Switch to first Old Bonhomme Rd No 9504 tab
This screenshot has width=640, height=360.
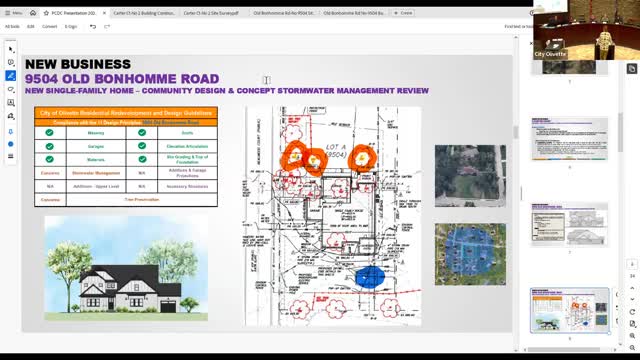pos(284,13)
